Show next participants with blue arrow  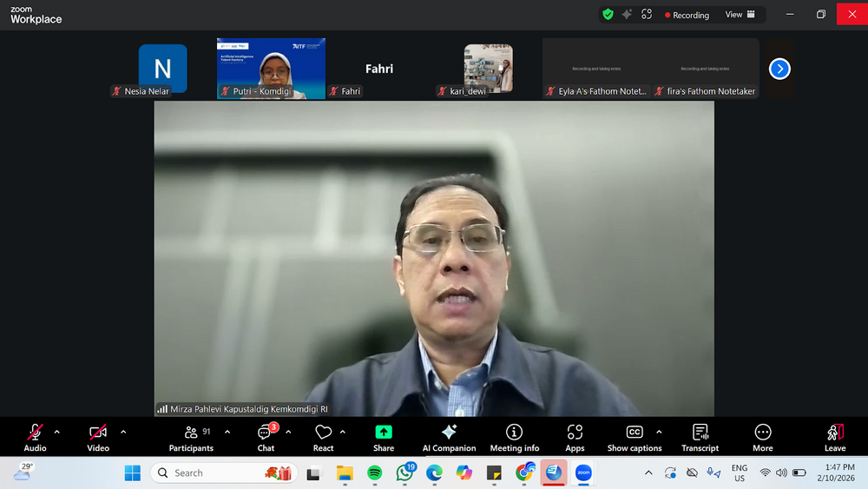(x=779, y=69)
